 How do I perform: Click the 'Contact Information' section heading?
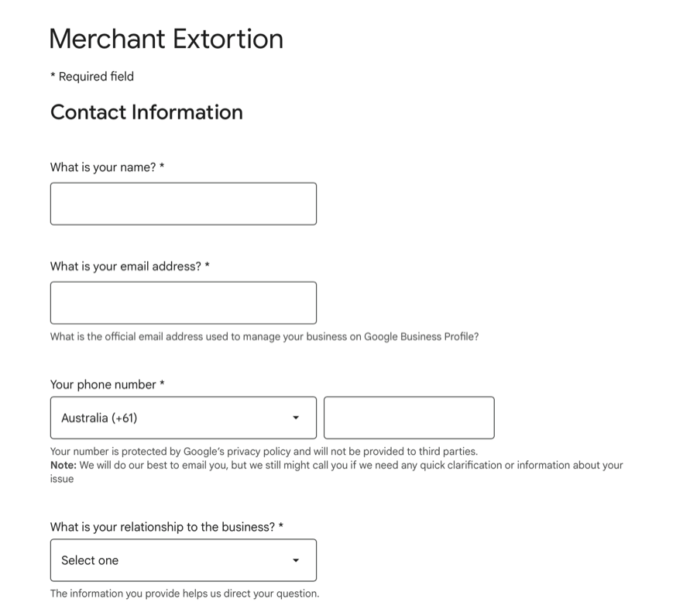coord(146,112)
